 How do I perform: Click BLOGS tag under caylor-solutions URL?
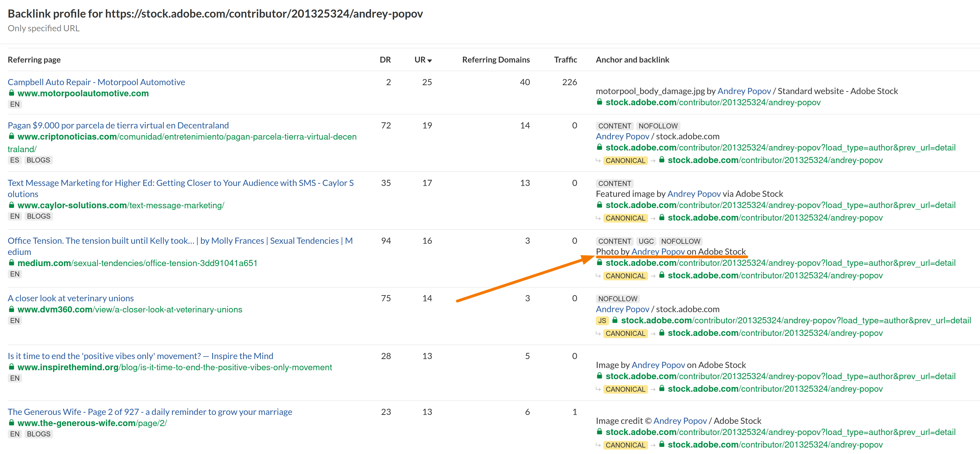pyautogui.click(x=39, y=216)
